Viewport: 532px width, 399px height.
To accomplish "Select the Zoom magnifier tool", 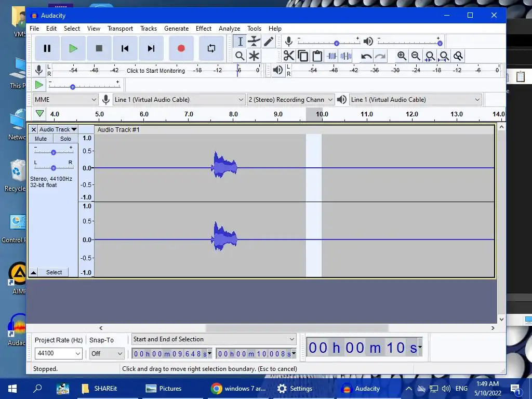I will coord(240,56).
